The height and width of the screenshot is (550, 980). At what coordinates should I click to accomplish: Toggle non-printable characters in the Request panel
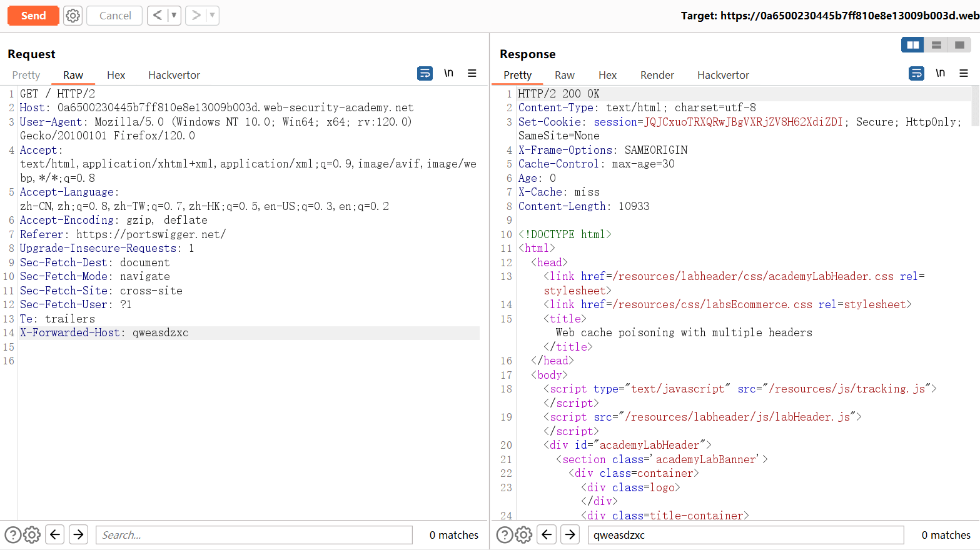pyautogui.click(x=448, y=74)
